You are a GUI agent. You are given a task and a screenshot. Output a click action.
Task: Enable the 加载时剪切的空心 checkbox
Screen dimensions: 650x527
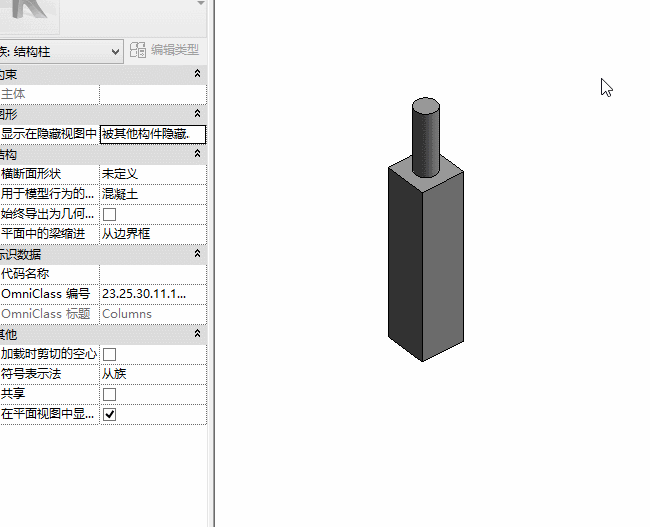109,354
